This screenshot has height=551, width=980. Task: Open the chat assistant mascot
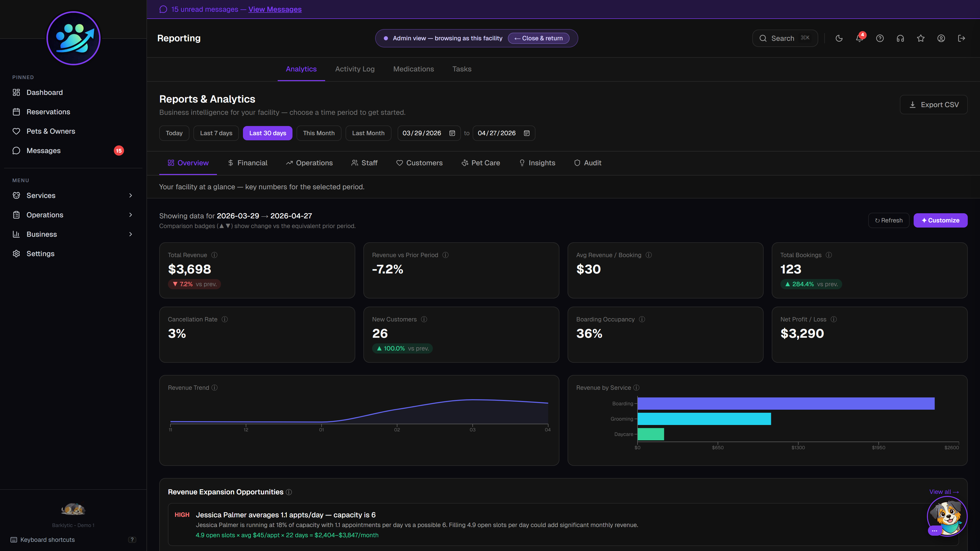tap(947, 516)
